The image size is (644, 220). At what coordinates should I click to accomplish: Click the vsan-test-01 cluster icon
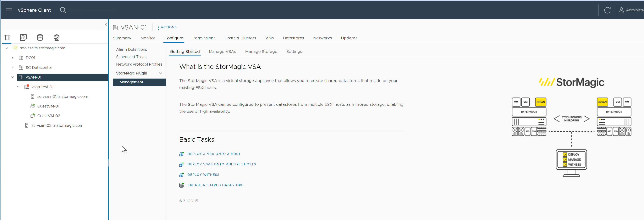click(x=27, y=87)
